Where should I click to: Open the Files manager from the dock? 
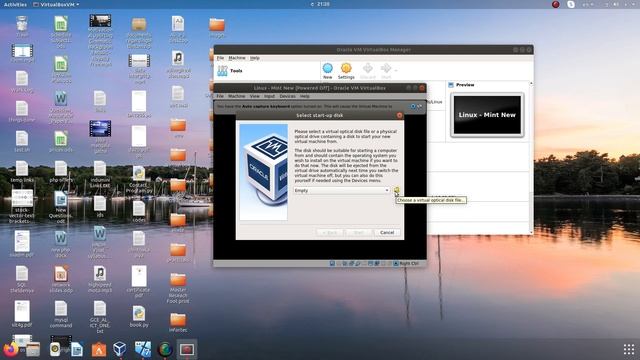pyautogui.click(x=33, y=349)
